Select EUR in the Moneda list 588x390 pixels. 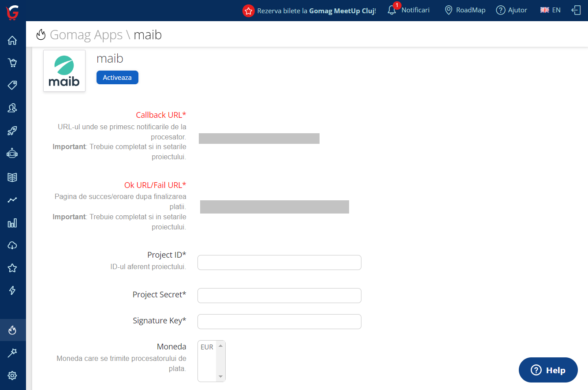(207, 347)
